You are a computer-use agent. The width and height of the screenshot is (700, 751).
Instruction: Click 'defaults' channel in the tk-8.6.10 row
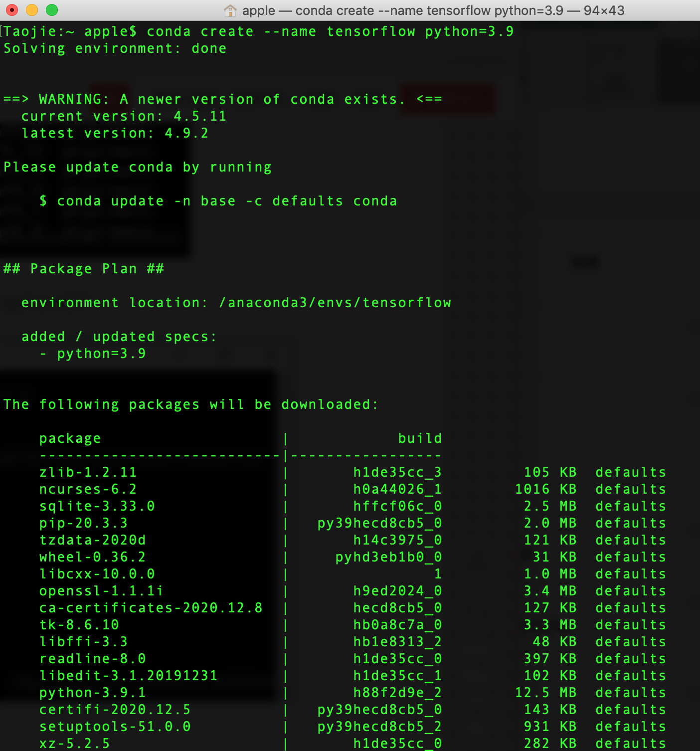click(631, 625)
